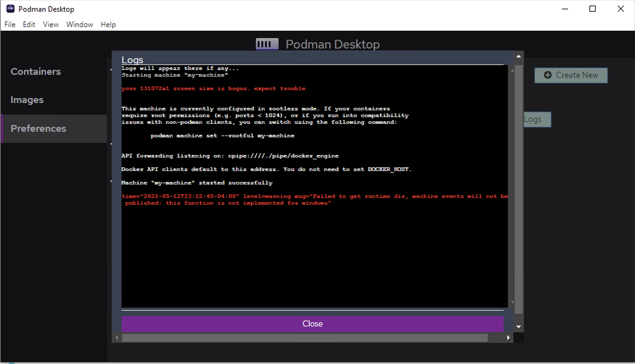
Task: Click the plus icon on Create New
Action: [548, 75]
